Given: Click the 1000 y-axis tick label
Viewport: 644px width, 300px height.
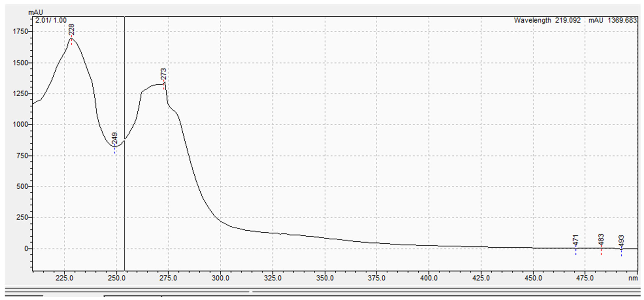Looking at the screenshot, I should click(20, 124).
